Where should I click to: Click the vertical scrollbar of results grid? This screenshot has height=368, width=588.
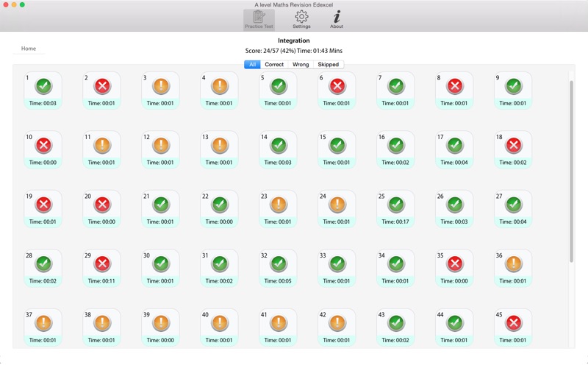572,171
